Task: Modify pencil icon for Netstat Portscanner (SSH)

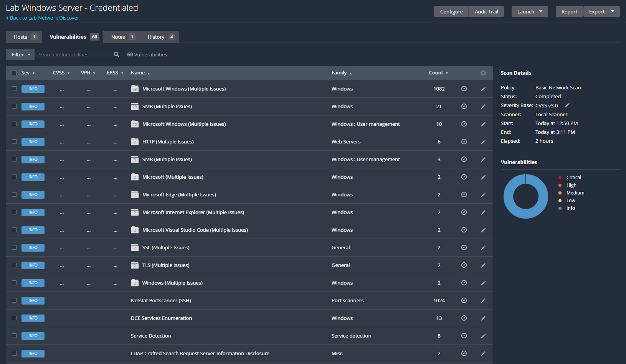Action: (483, 300)
